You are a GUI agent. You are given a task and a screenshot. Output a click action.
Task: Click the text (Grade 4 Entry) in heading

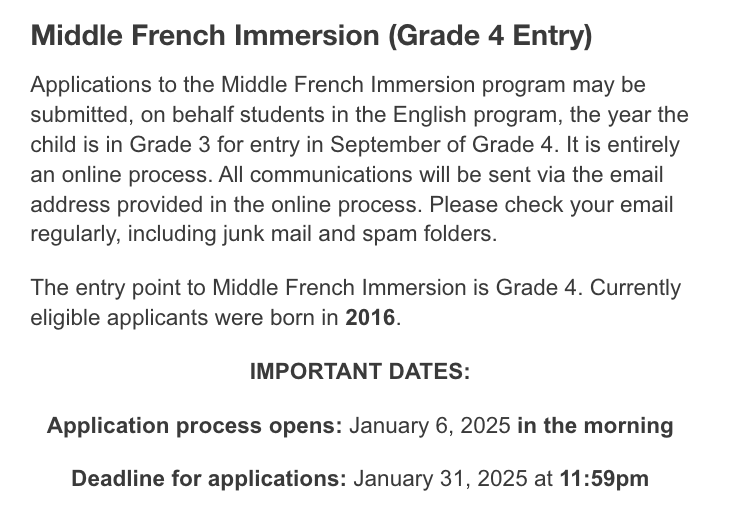pos(491,36)
